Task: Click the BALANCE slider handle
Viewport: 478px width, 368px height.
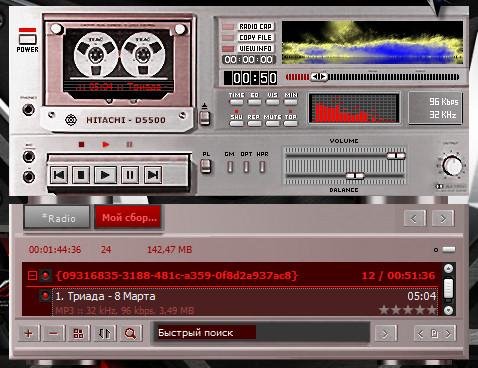Action: (x=355, y=176)
